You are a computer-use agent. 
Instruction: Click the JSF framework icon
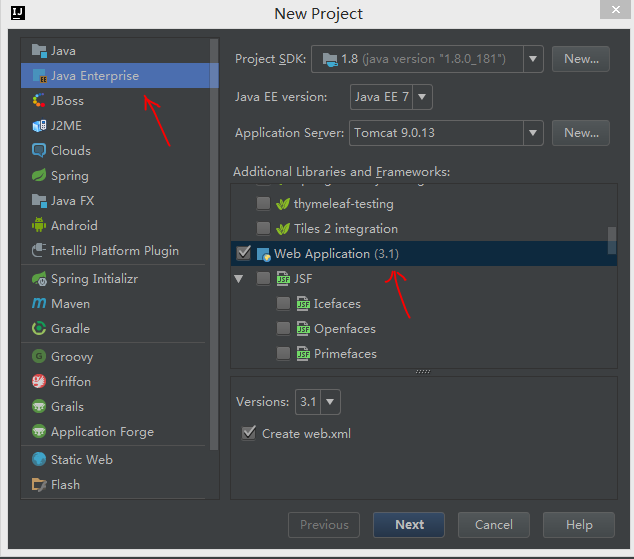pyautogui.click(x=283, y=278)
